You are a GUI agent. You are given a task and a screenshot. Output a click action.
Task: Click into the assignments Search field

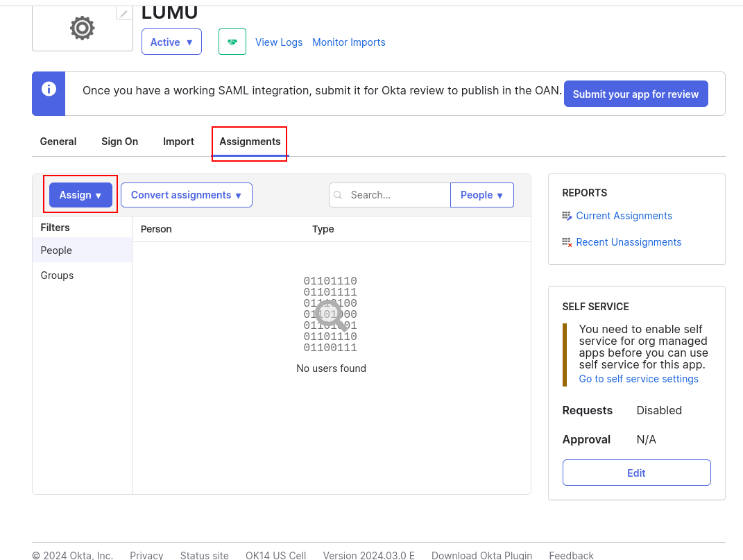coord(397,195)
